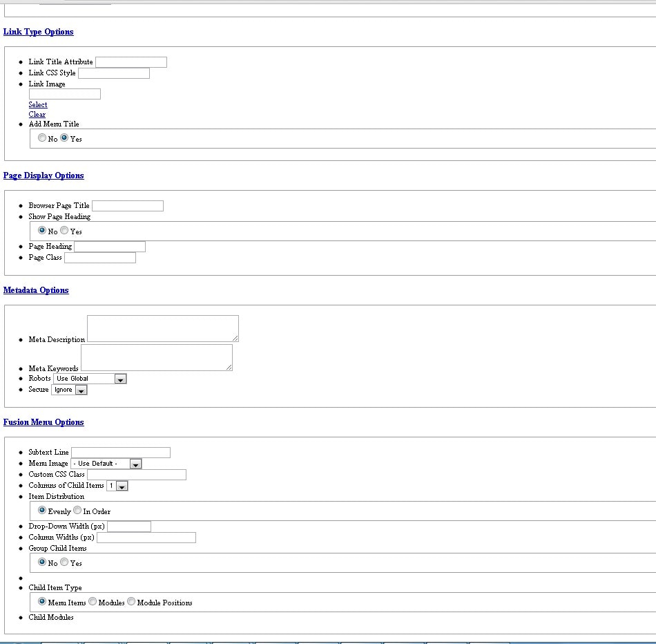Choose In Order for Item Distribution
The image size is (656, 644).
(77, 511)
